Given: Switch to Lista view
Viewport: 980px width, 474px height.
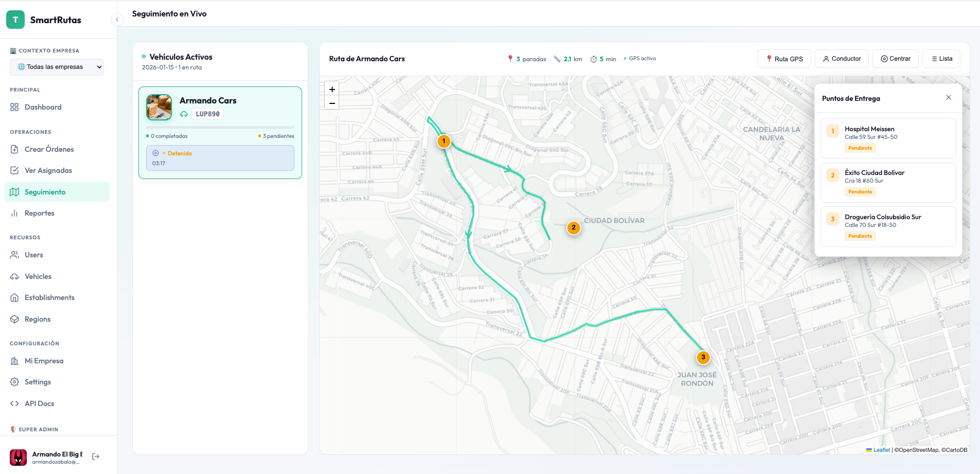Looking at the screenshot, I should click(x=941, y=59).
